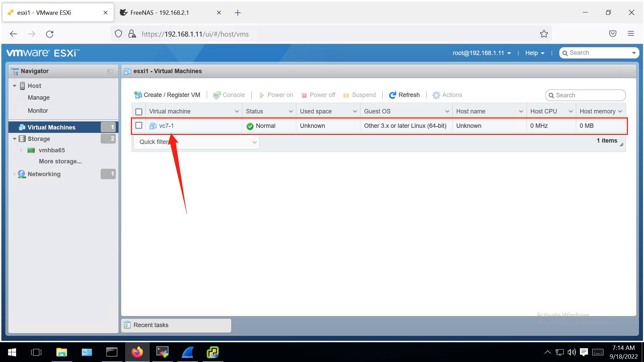Open Host CPU column dropdown arrow
Viewport: 644px width, 362px height.
point(571,111)
